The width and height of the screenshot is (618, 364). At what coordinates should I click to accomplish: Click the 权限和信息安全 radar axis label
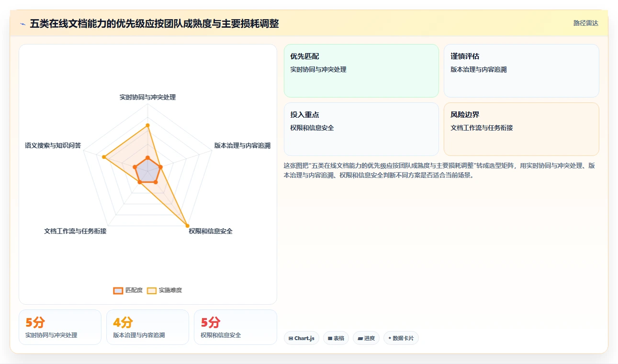(211, 231)
